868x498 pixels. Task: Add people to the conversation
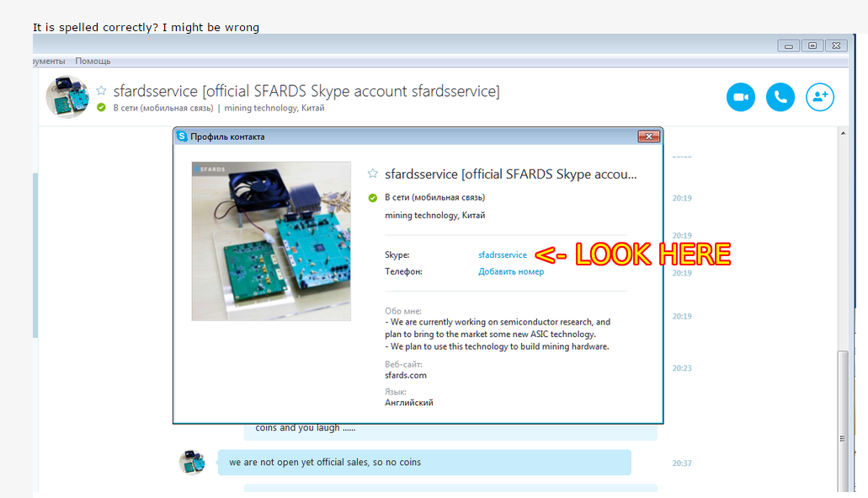[820, 97]
